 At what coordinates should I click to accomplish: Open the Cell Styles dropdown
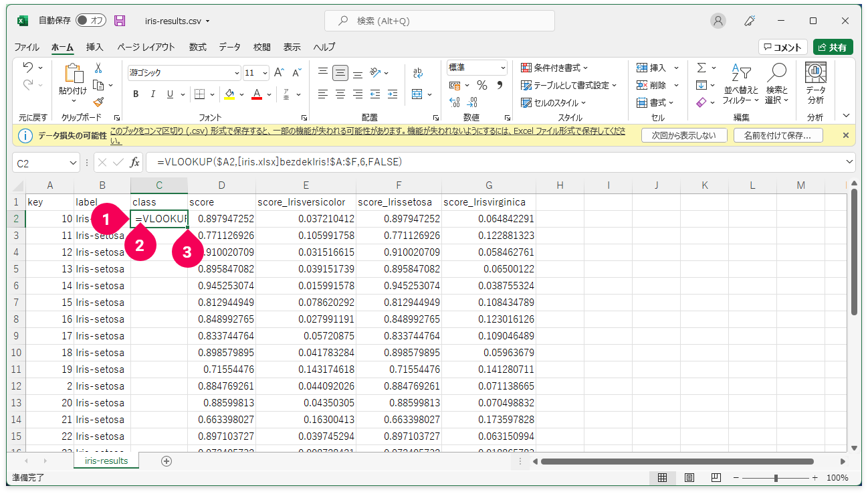[x=553, y=102]
